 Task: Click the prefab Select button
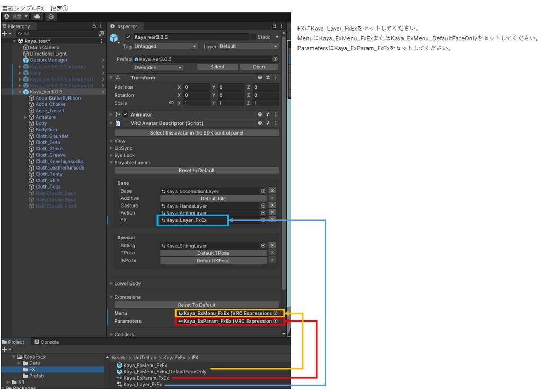217,67
